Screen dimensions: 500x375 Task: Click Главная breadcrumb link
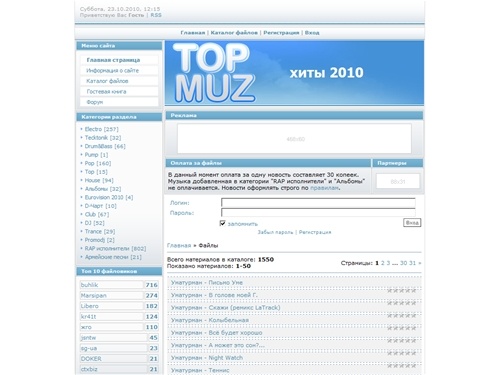(x=179, y=246)
